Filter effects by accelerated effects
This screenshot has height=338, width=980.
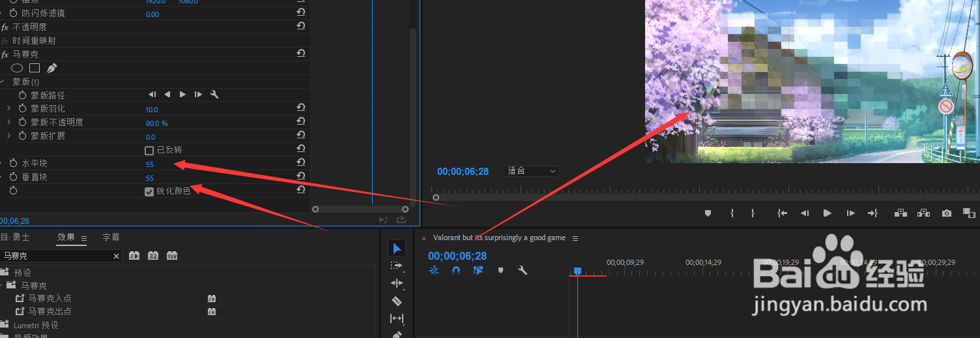coord(134,256)
